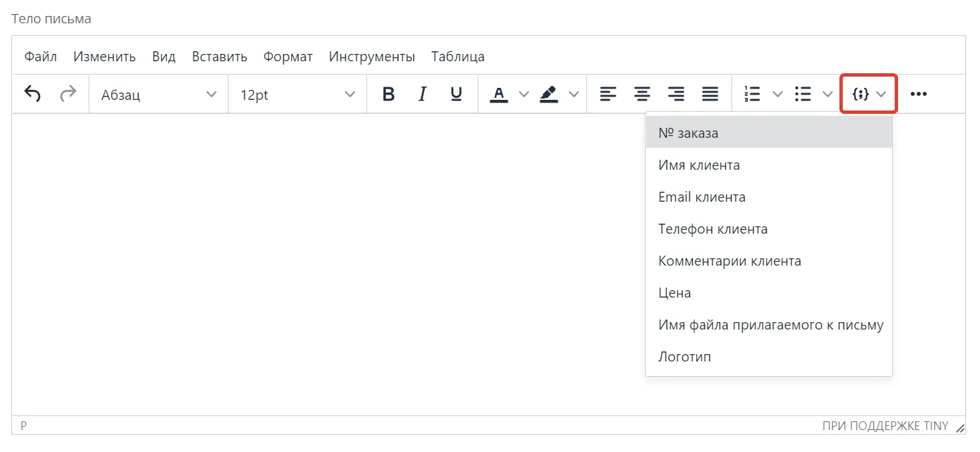Toggle italic formatting
Viewport: 980px width, 452px height.
[422, 94]
